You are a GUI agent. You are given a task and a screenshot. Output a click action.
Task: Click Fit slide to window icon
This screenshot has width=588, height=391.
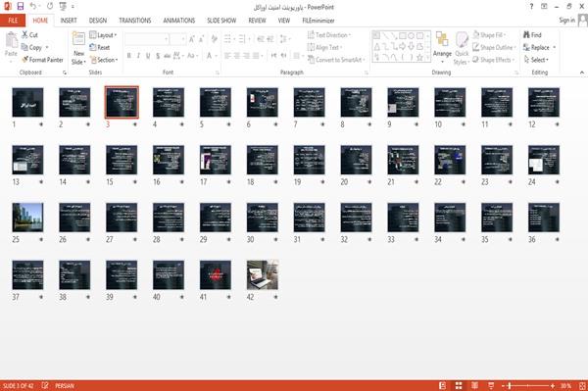pos(582,385)
